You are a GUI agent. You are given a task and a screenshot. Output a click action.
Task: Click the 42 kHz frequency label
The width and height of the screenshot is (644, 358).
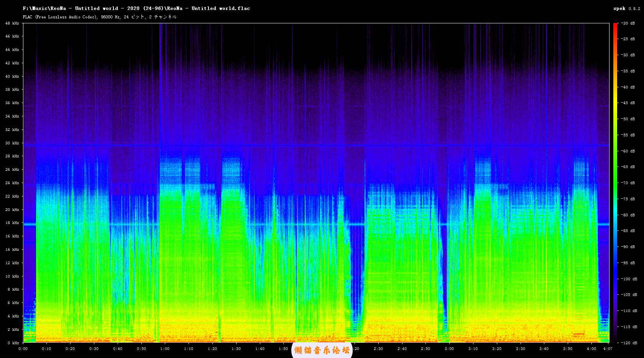pos(12,63)
